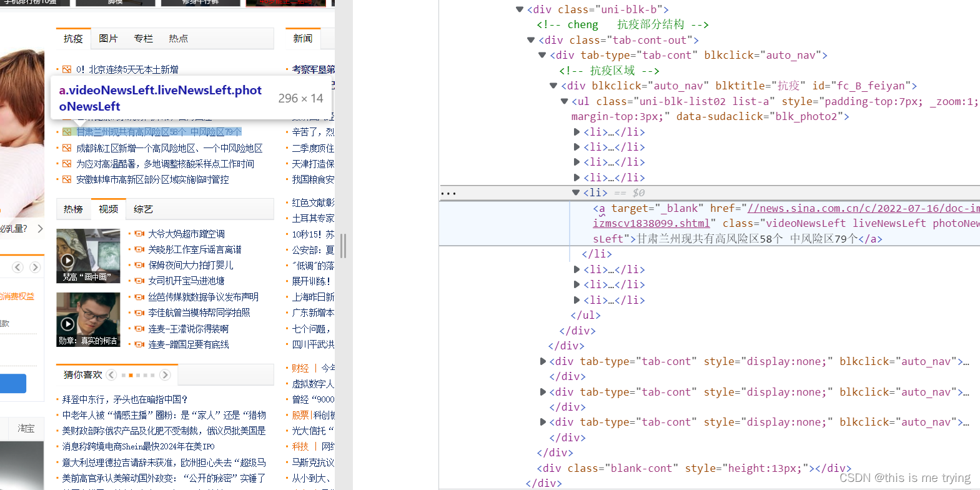Screen dimensions: 980x490
Task: Click video icon beside 连麦-王濛说你装啊
Action: coord(140,329)
